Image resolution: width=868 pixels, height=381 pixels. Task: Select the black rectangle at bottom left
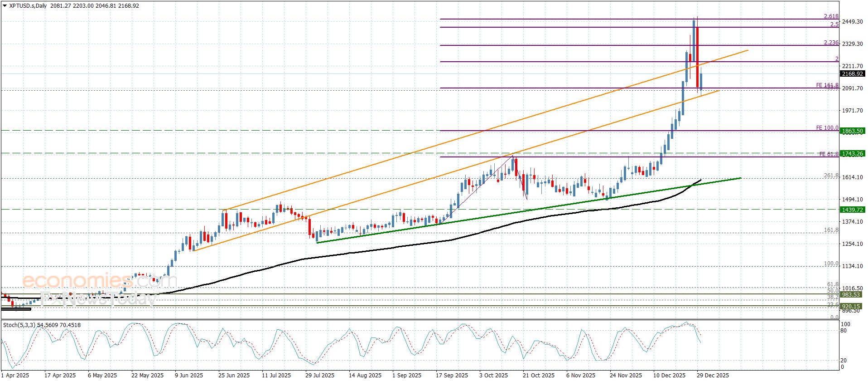[x=16, y=309]
